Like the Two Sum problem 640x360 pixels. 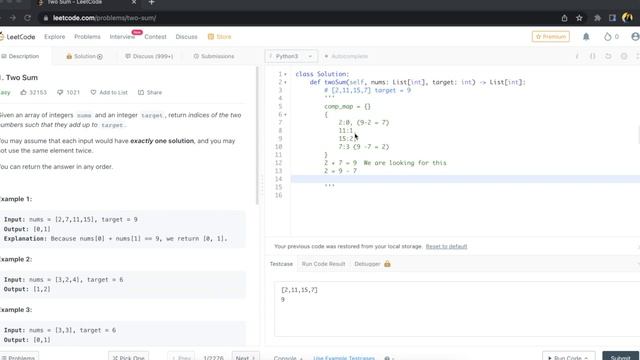tap(23, 93)
